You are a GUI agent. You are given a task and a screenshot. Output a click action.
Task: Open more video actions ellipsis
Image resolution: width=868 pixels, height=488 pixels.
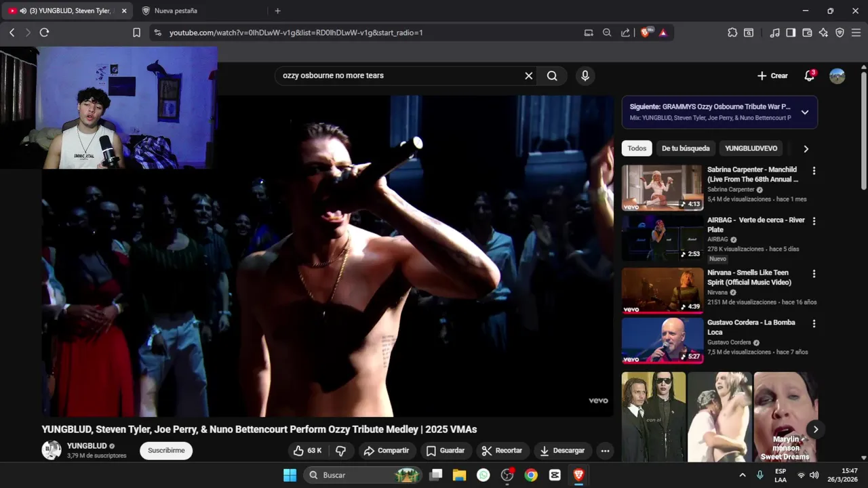(605, 451)
